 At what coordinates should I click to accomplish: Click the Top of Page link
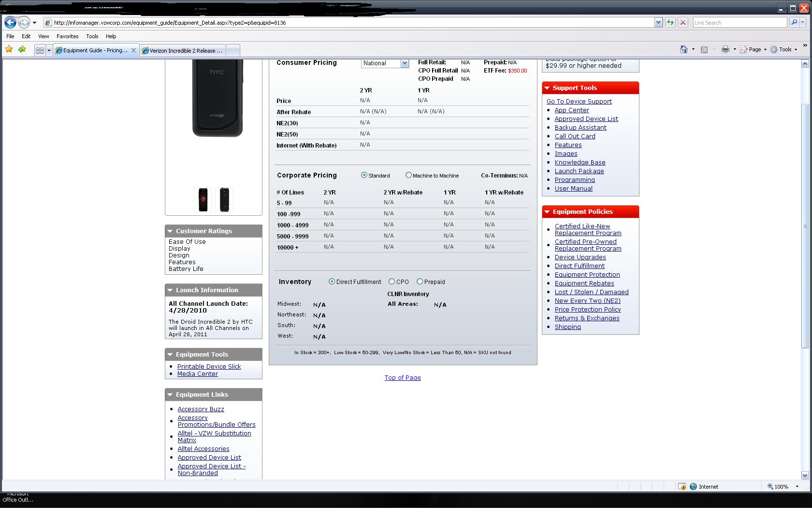tap(403, 378)
